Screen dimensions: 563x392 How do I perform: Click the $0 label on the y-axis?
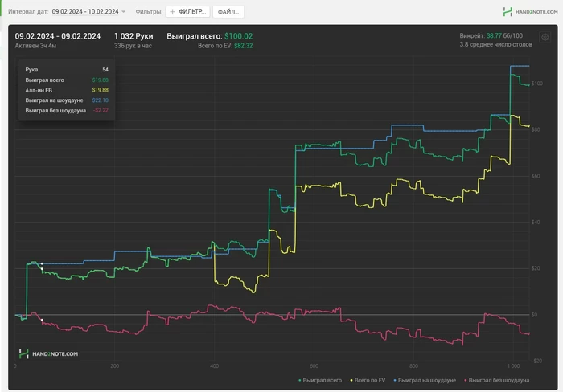click(x=534, y=315)
